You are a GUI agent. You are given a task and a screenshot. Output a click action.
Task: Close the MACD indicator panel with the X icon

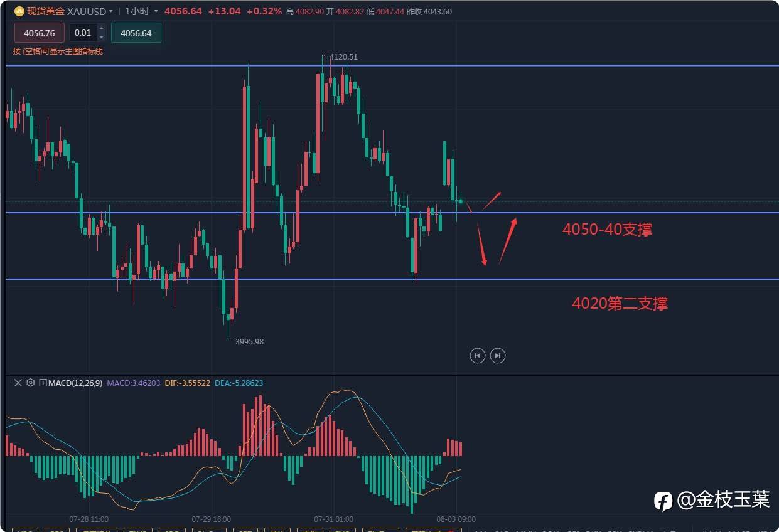tap(18, 382)
